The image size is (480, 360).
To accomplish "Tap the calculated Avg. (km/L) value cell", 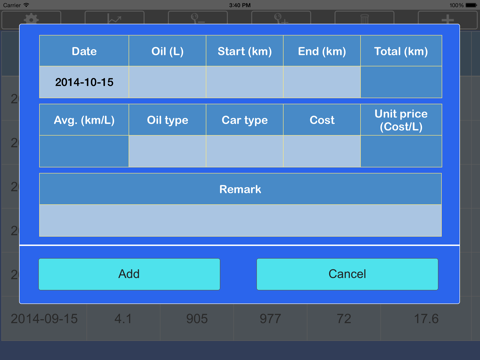I will 84,151.
